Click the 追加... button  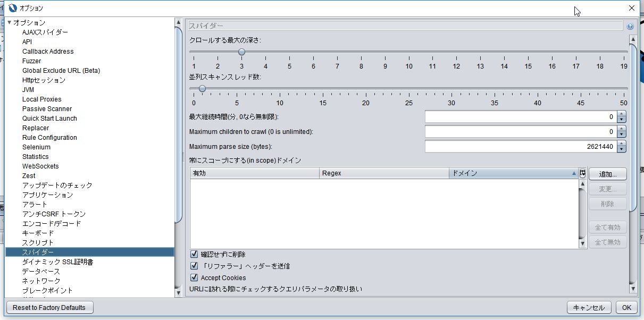(x=607, y=174)
